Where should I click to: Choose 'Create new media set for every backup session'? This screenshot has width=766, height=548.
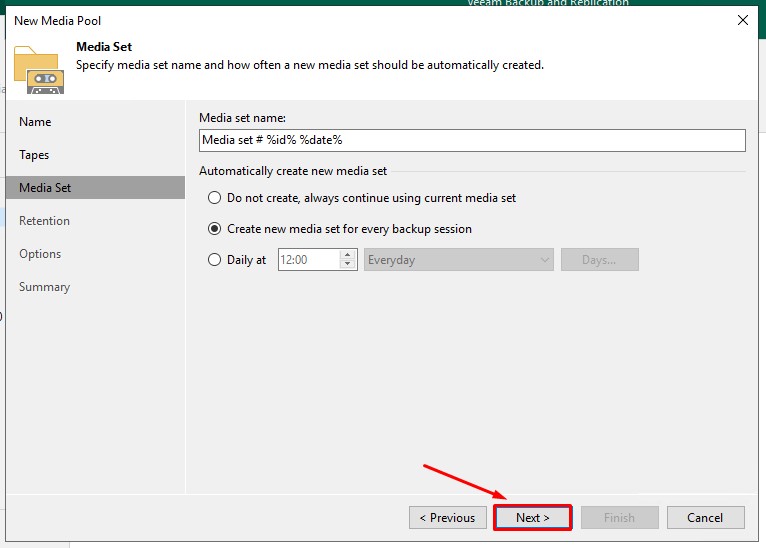point(214,229)
